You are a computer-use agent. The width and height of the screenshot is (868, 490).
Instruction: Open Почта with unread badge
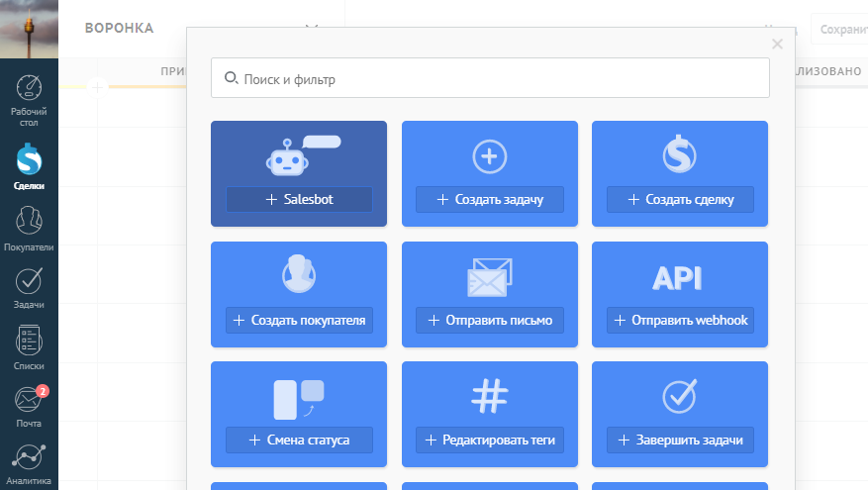point(29,407)
